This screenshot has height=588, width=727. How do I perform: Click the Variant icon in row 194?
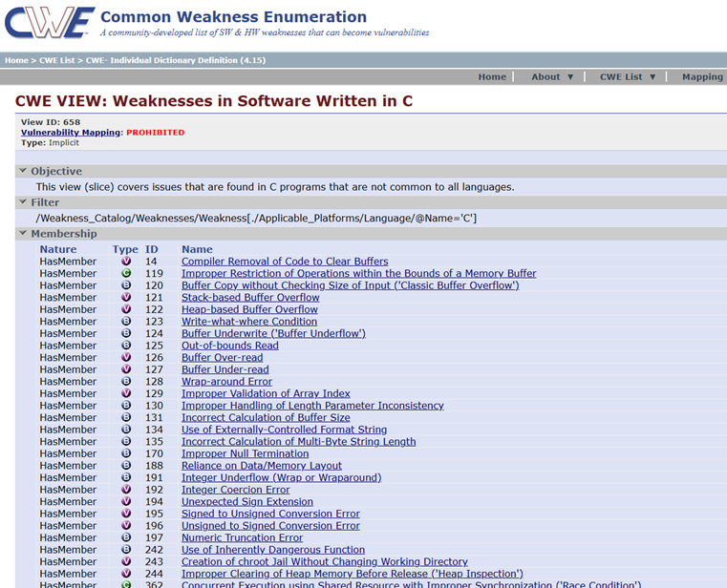[126, 502]
